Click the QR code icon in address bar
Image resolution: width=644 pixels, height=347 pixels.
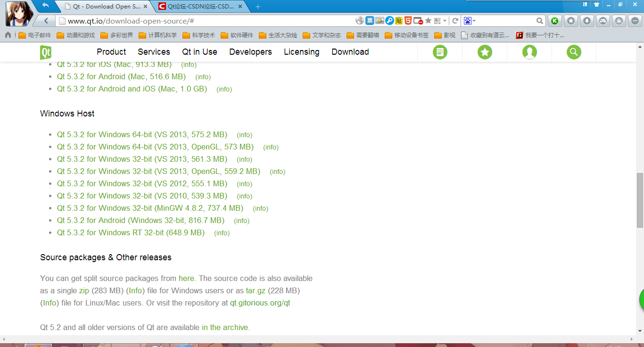point(437,21)
